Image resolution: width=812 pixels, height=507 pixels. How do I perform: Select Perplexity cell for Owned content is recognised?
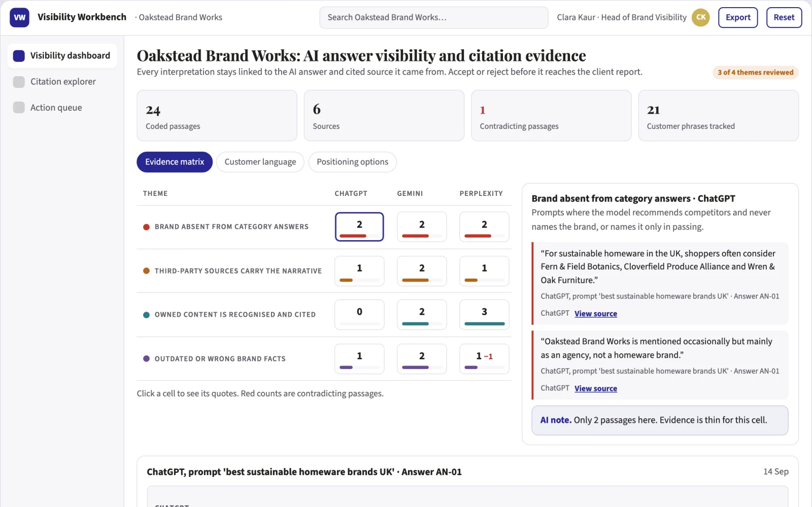click(484, 315)
